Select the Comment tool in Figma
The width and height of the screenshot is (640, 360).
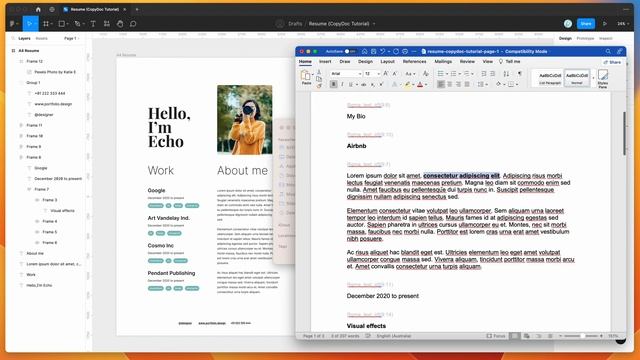click(133, 24)
